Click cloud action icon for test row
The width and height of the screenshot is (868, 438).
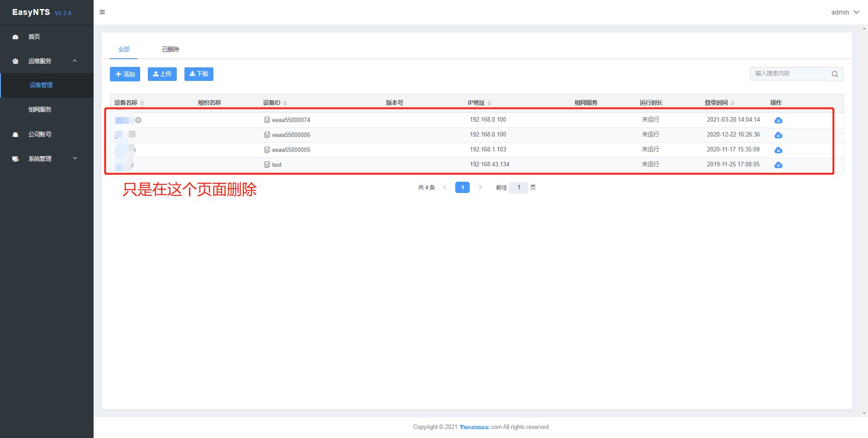(778, 165)
